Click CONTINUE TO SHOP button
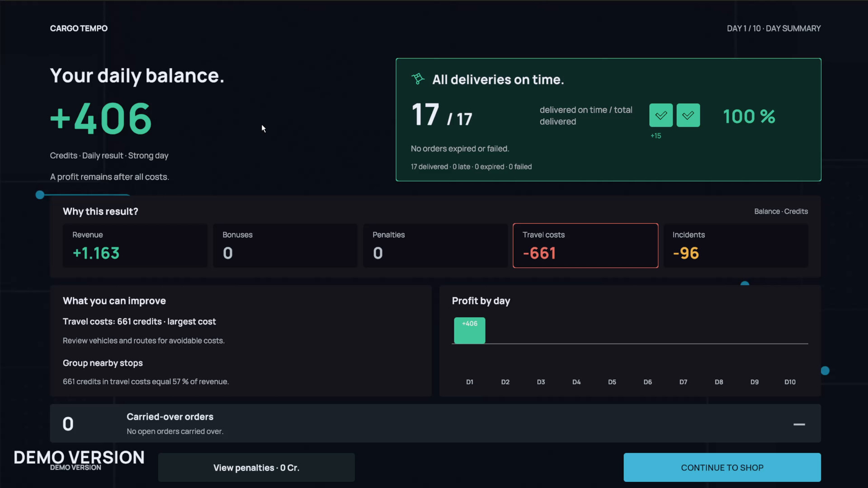The image size is (868, 488). (x=722, y=468)
